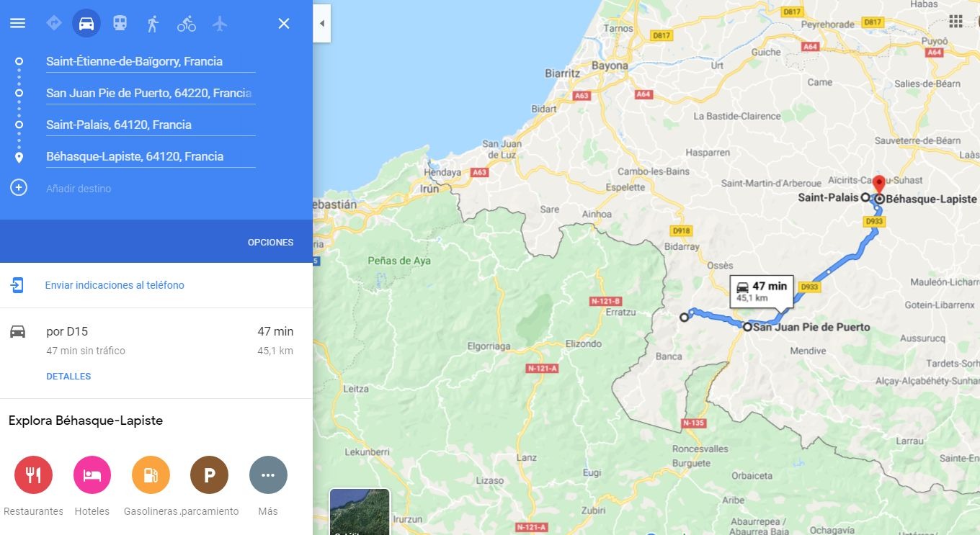Switch to public transit travel mode
The image size is (980, 535).
click(120, 24)
